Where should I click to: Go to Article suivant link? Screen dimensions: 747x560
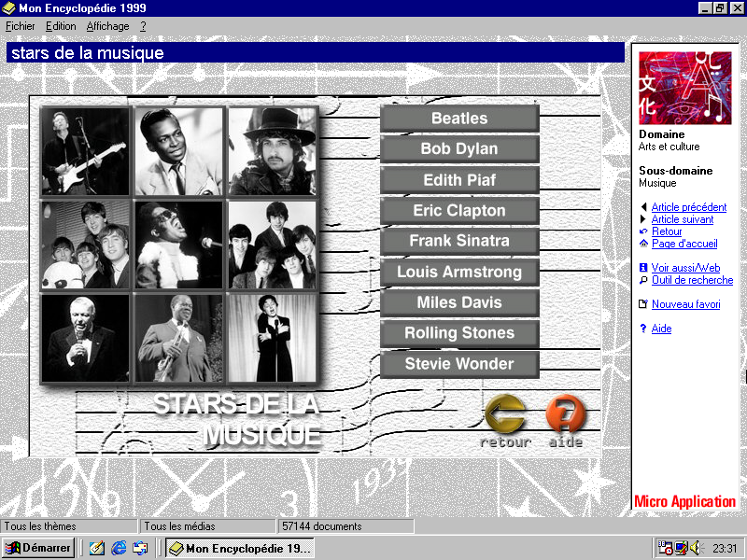pyautogui.click(x=683, y=219)
